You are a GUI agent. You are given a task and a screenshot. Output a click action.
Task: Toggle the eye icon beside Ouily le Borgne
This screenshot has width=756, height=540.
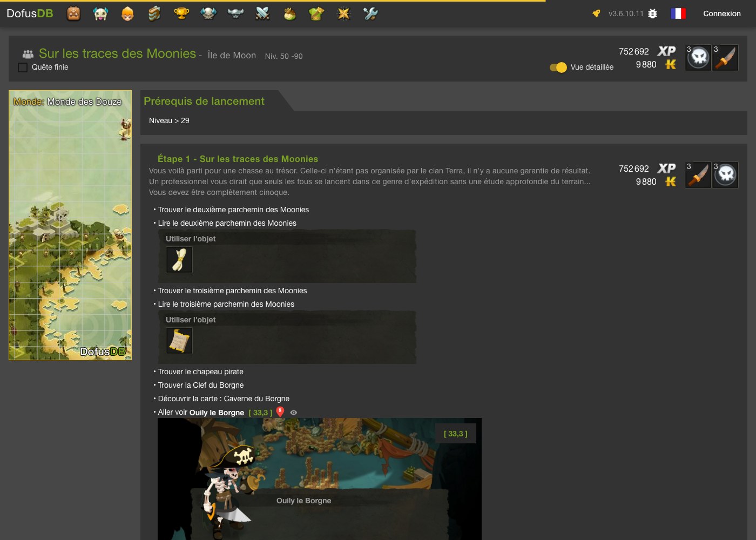[294, 413]
